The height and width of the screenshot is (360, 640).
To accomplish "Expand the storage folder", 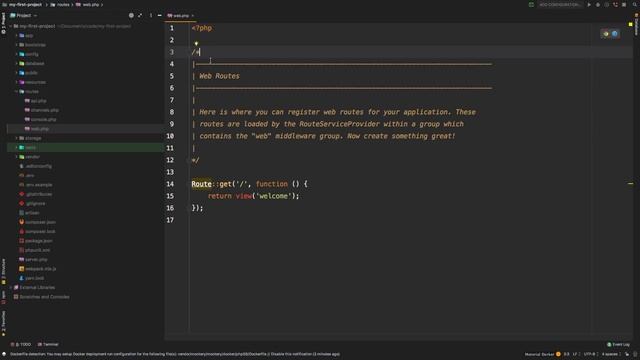I will click(16, 138).
